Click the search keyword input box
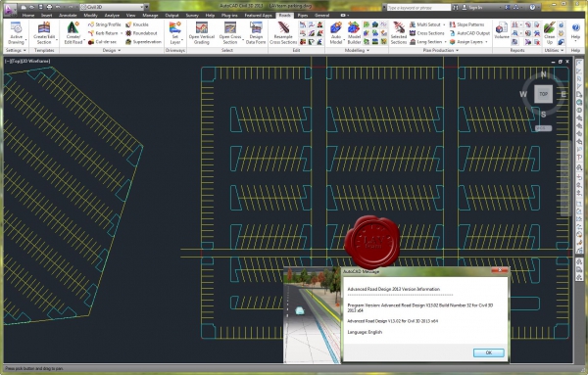The width and height of the screenshot is (588, 375). click(418, 7)
